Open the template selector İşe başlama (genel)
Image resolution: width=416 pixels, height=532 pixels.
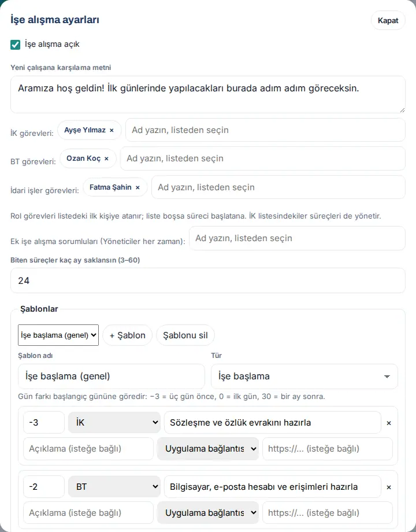coord(58,335)
